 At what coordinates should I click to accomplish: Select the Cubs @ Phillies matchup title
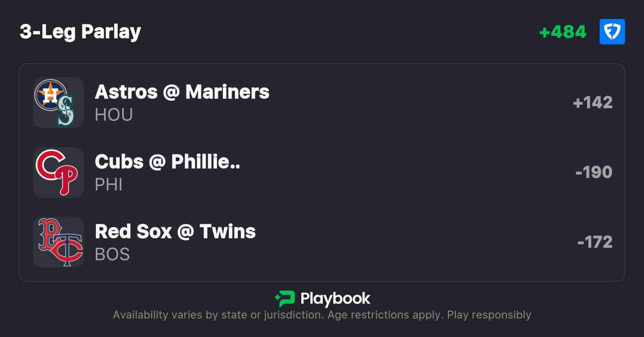click(168, 162)
